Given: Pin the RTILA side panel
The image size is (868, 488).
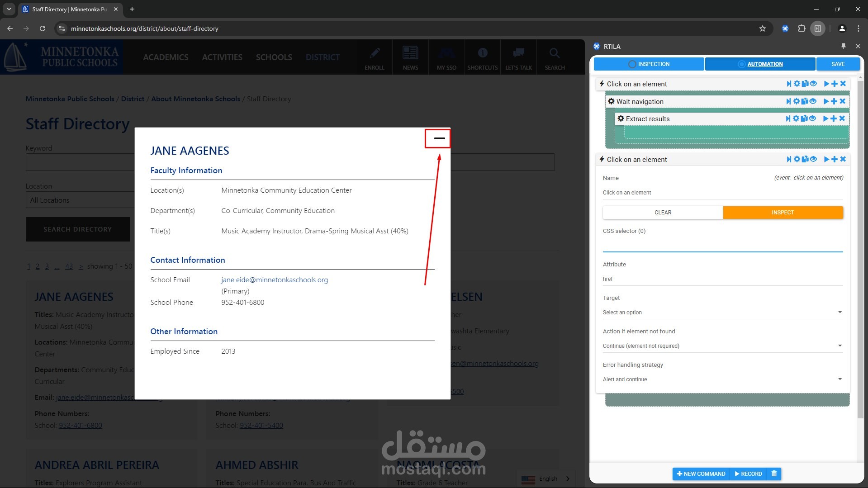Looking at the screenshot, I should click(x=843, y=46).
